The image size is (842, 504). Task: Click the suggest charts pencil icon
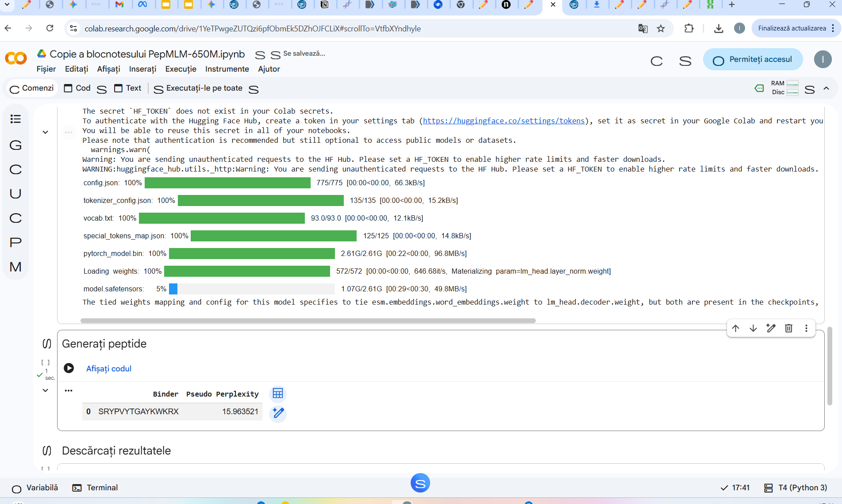[278, 413]
